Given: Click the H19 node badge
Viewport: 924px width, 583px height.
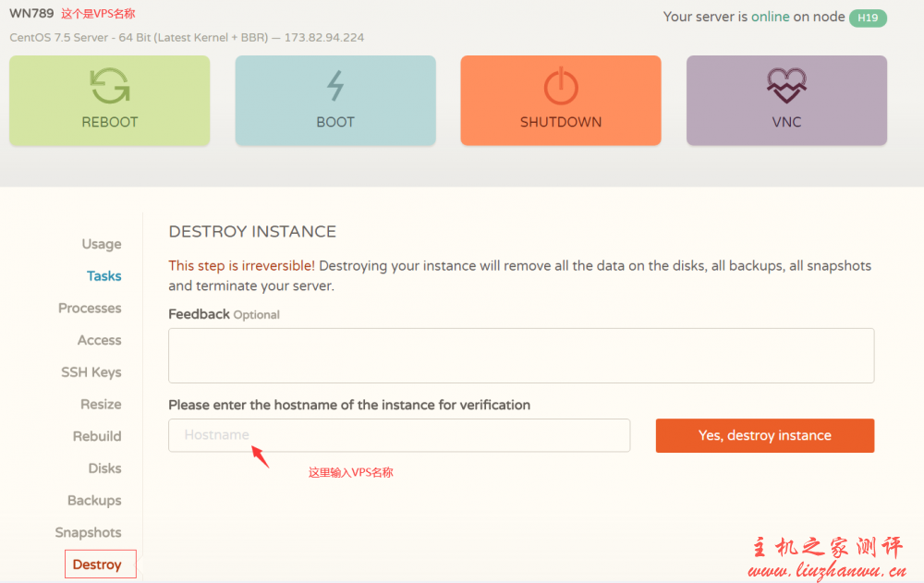Looking at the screenshot, I should click(868, 18).
